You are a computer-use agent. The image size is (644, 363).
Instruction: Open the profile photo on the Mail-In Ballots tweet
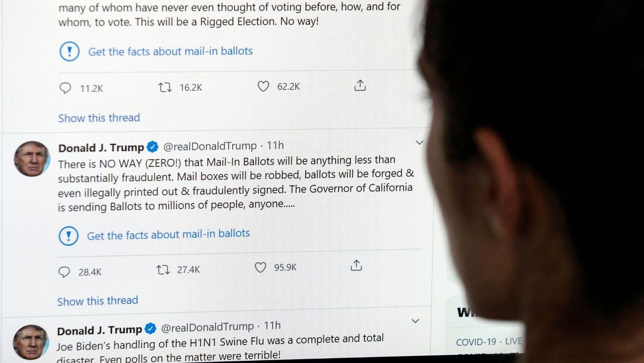(32, 159)
